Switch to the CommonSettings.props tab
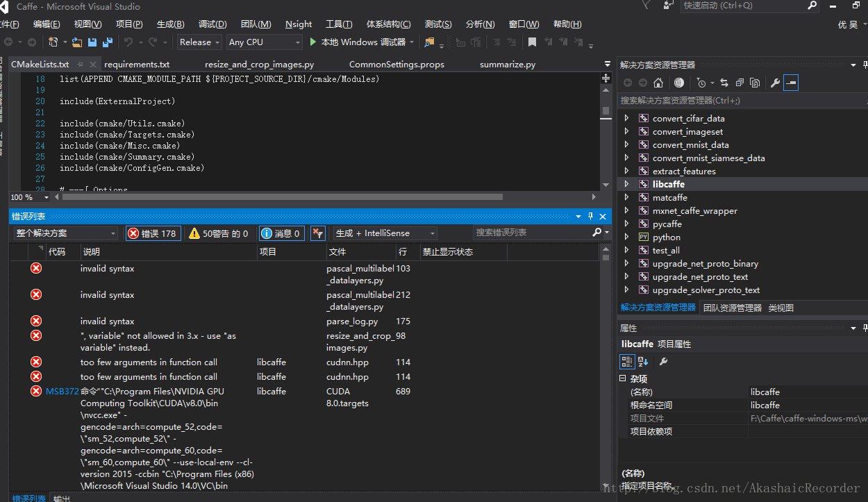 coord(397,65)
